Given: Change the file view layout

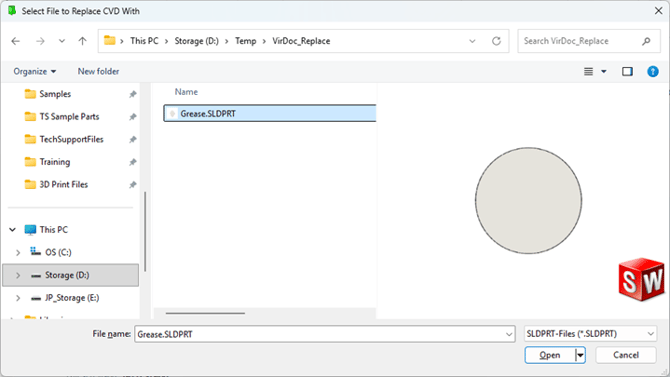Looking at the screenshot, I should click(x=588, y=71).
